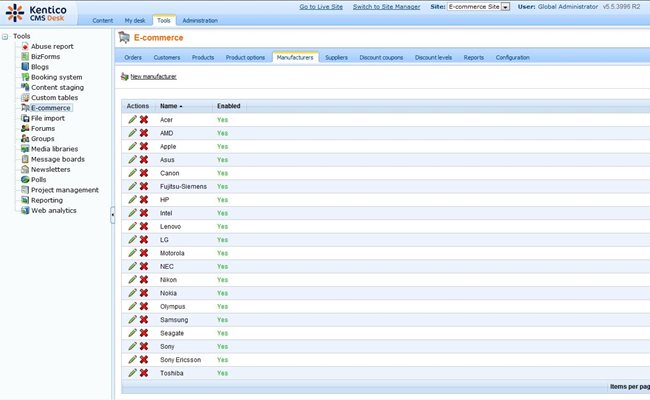Delete the Apple manufacturer
This screenshot has height=400, width=650.
tap(144, 146)
